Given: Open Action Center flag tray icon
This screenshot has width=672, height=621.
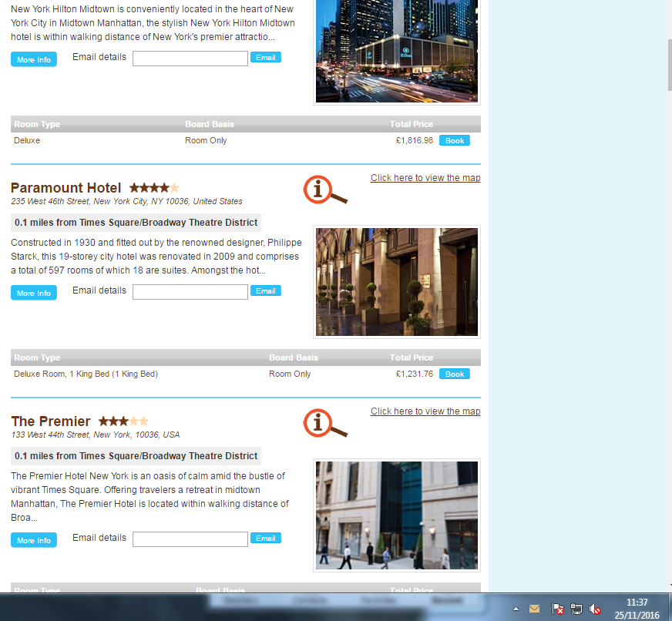Looking at the screenshot, I should pos(558,609).
